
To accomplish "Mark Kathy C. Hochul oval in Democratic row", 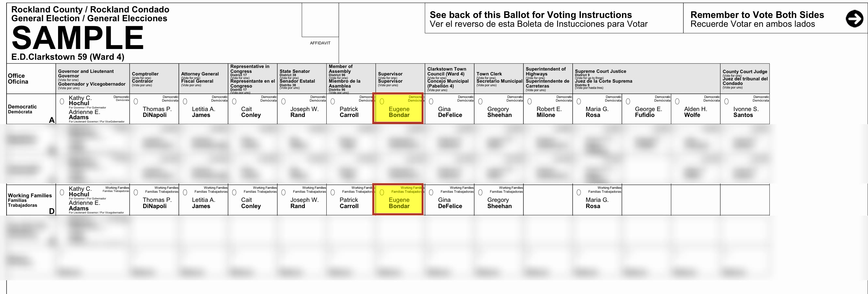I will click(62, 102).
